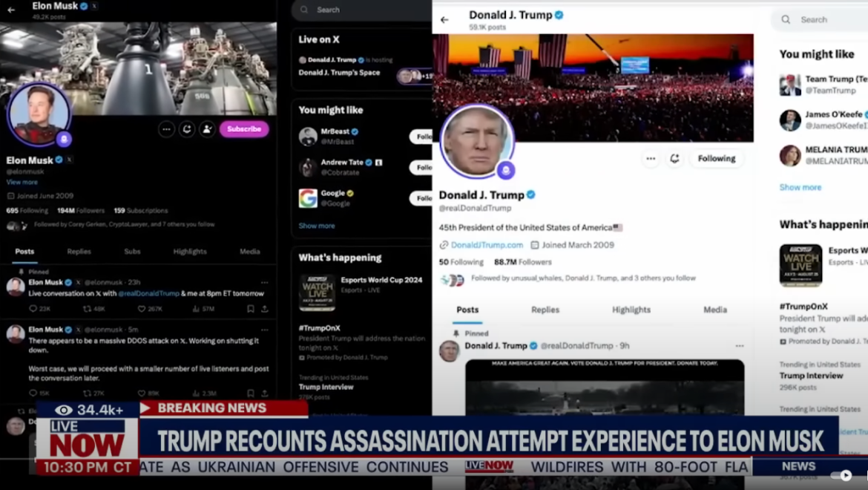Screen dimensions: 868x490
Task: Bookmark Elon's DDOS attack post
Action: tap(251, 393)
